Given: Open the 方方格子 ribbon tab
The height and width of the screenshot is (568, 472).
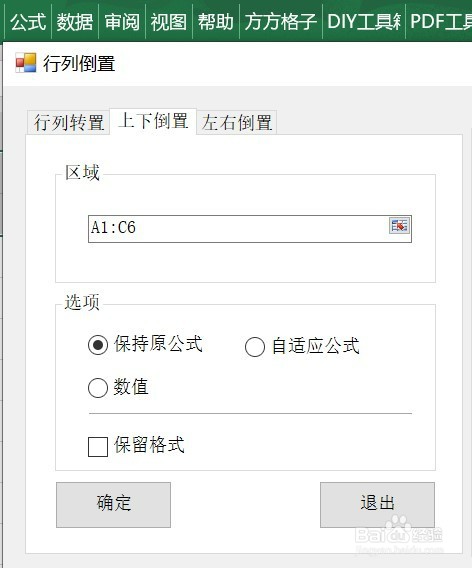Looking at the screenshot, I should (x=281, y=22).
